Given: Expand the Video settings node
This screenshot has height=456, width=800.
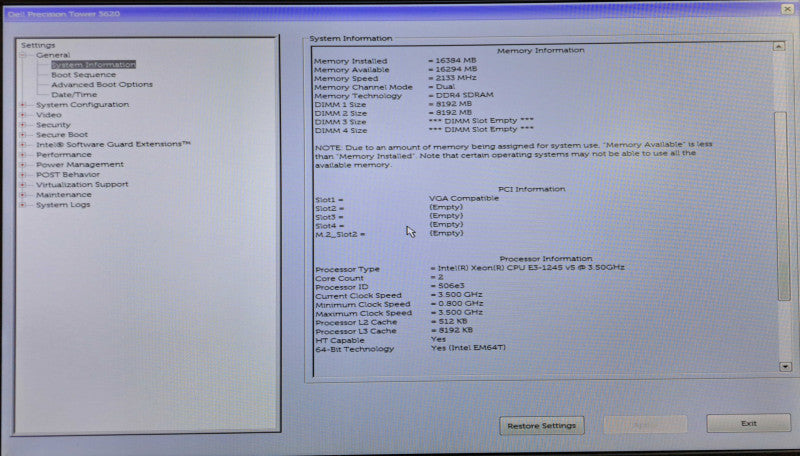Looking at the screenshot, I should [22, 115].
